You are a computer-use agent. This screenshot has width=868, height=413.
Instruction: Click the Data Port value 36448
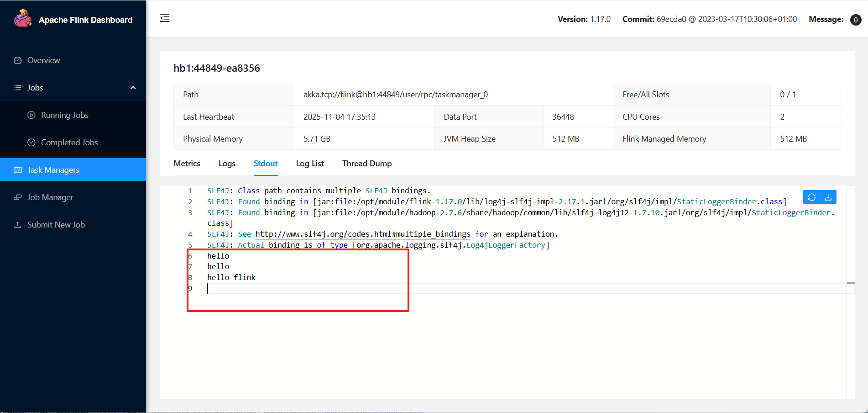563,117
